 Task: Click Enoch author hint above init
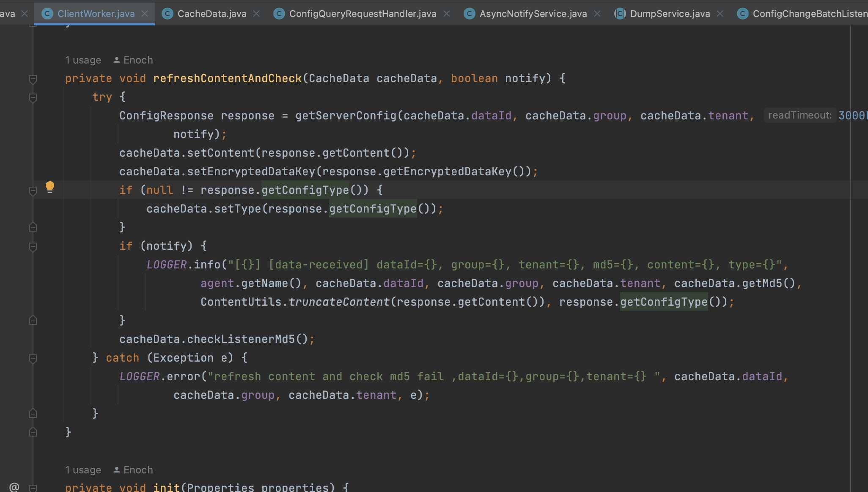[x=138, y=470]
